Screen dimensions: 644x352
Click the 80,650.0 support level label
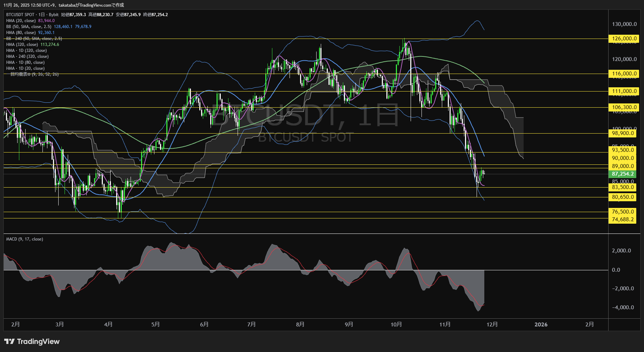623,197
